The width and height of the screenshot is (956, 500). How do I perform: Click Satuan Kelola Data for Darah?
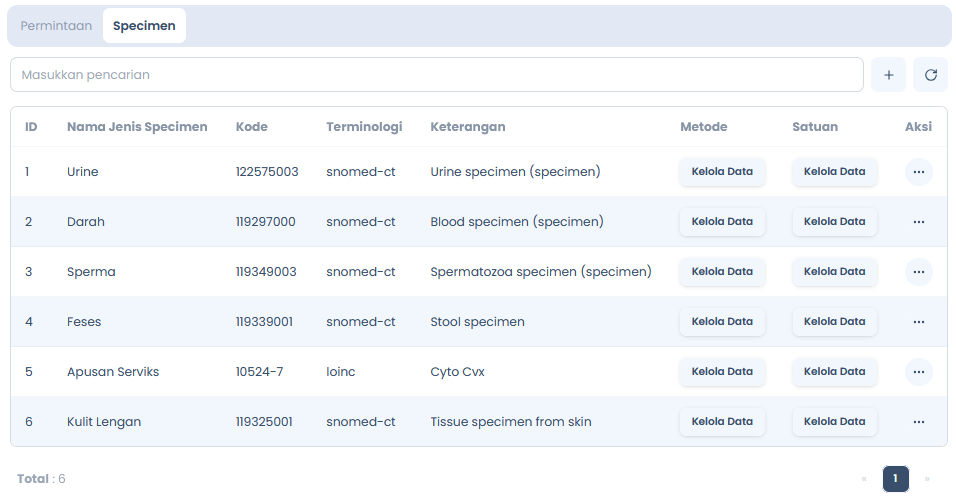835,222
